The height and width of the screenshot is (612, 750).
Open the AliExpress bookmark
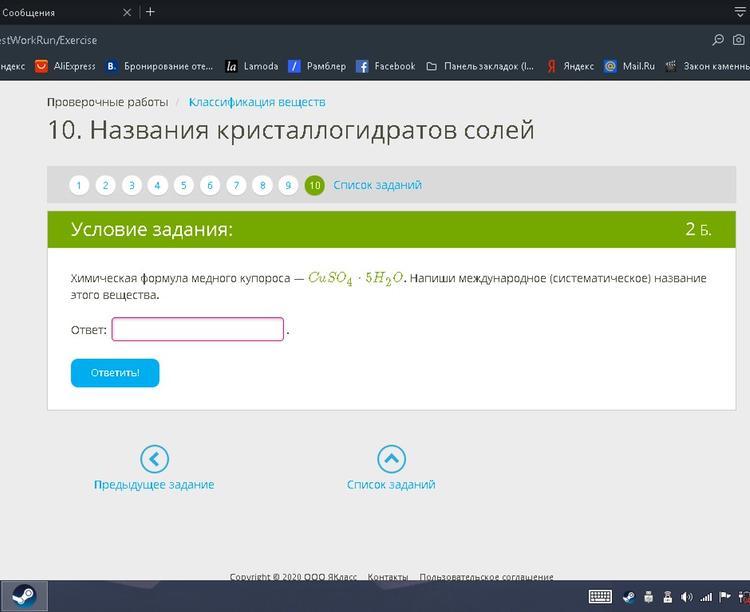[66, 66]
